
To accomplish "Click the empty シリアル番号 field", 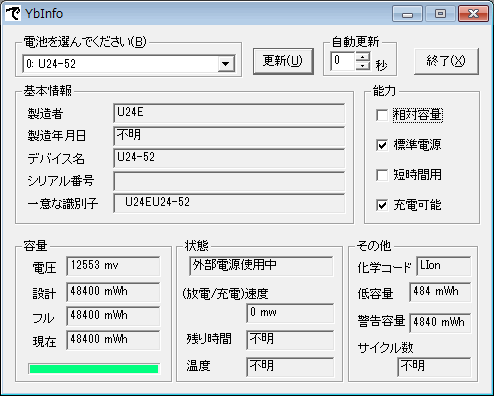I will pos(229,181).
